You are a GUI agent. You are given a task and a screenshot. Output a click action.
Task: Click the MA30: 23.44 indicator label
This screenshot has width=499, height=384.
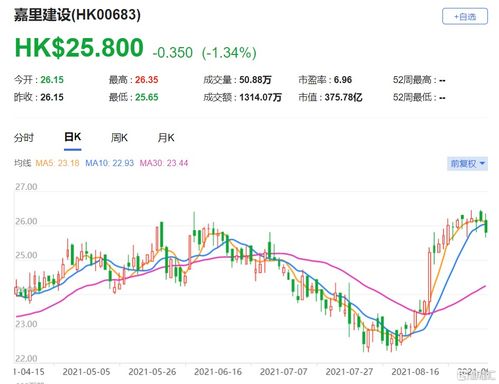click(164, 163)
